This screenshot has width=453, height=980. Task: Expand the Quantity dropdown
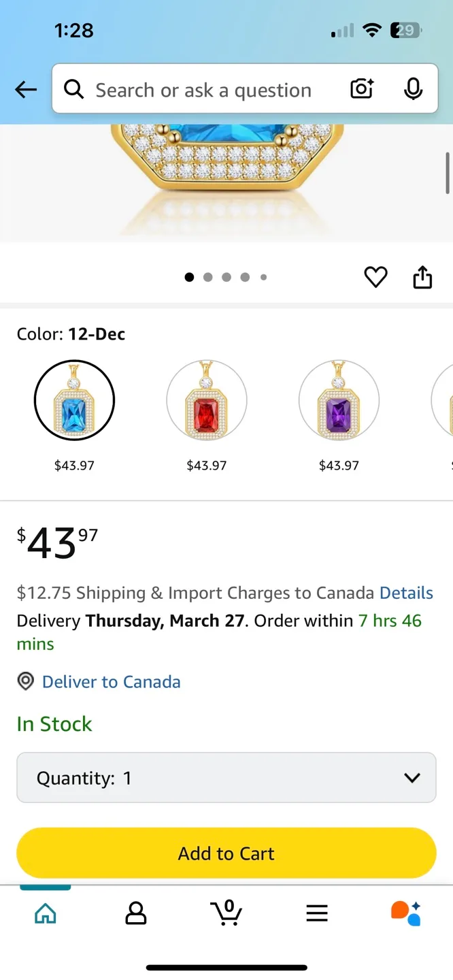click(x=227, y=777)
